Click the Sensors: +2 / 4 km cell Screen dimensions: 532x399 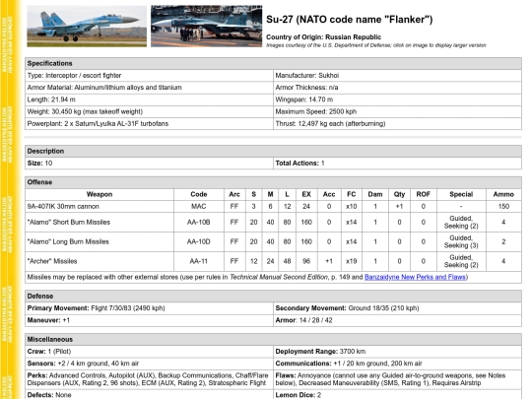pos(149,364)
